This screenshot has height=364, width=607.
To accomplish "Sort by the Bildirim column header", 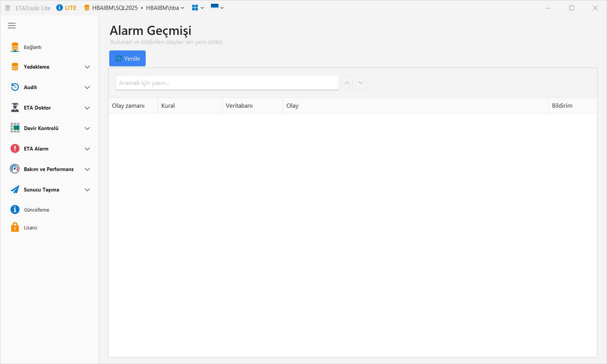I will [573, 105].
